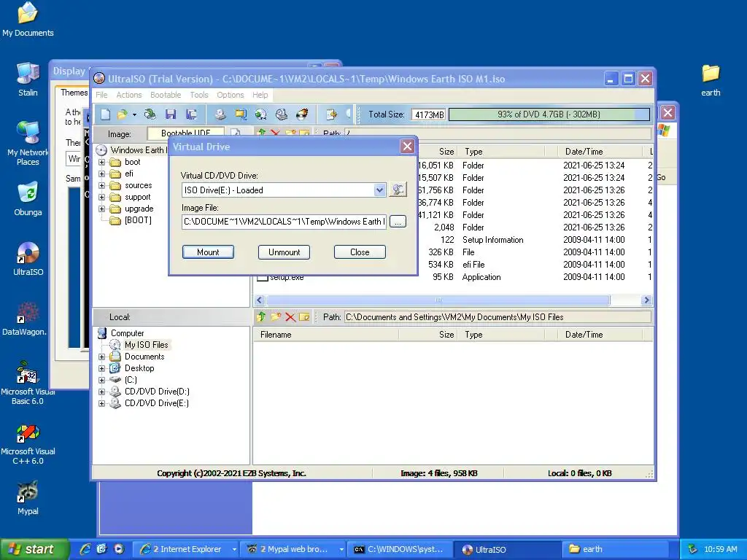Open the Microsoft Visual Basic 6.0 desktop icon
Viewport: 747px width, 560px height.
click(28, 384)
